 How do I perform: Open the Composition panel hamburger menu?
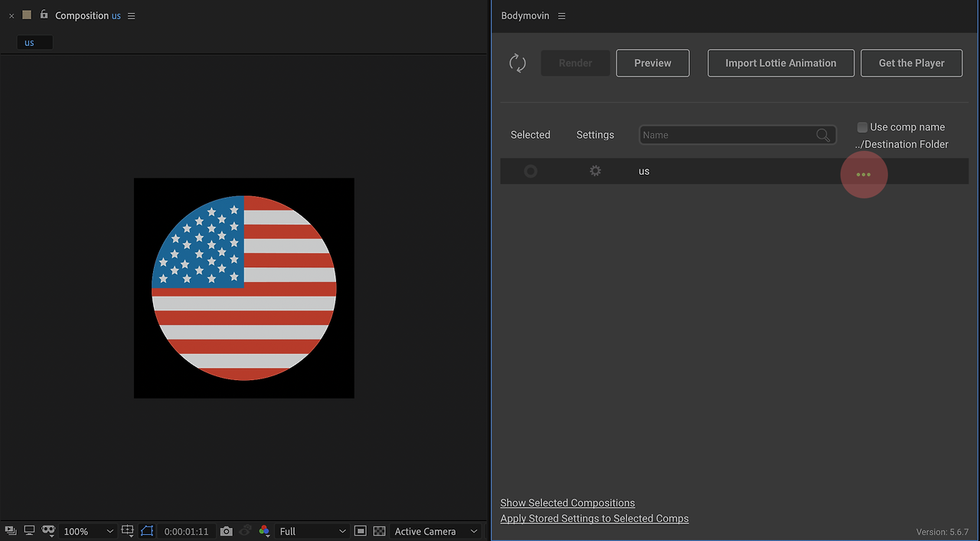[131, 16]
